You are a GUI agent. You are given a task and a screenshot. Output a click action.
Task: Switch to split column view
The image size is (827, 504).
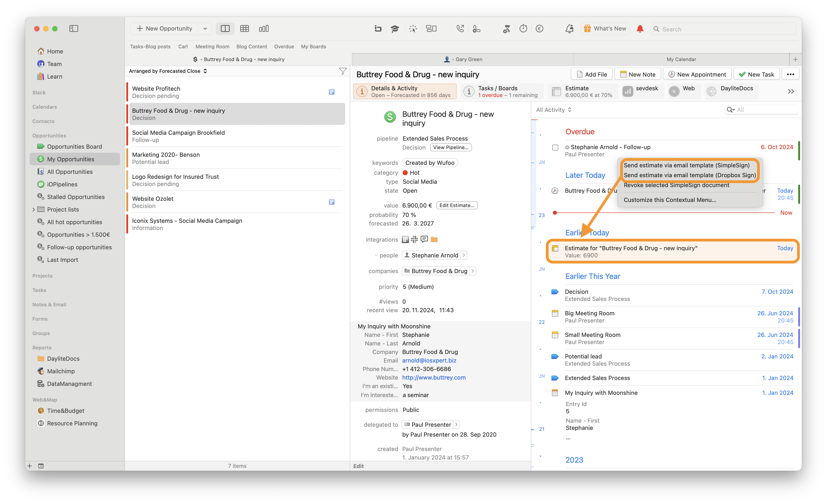coord(225,29)
